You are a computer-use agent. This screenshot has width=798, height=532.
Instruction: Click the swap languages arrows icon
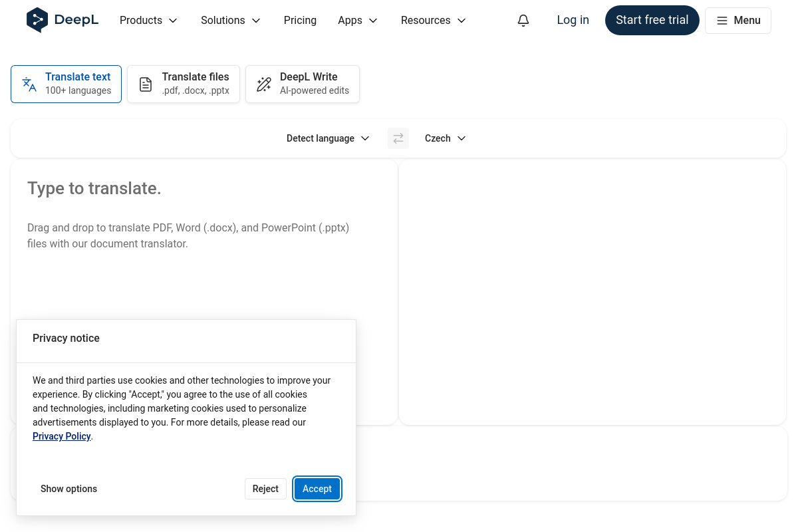coord(398,138)
